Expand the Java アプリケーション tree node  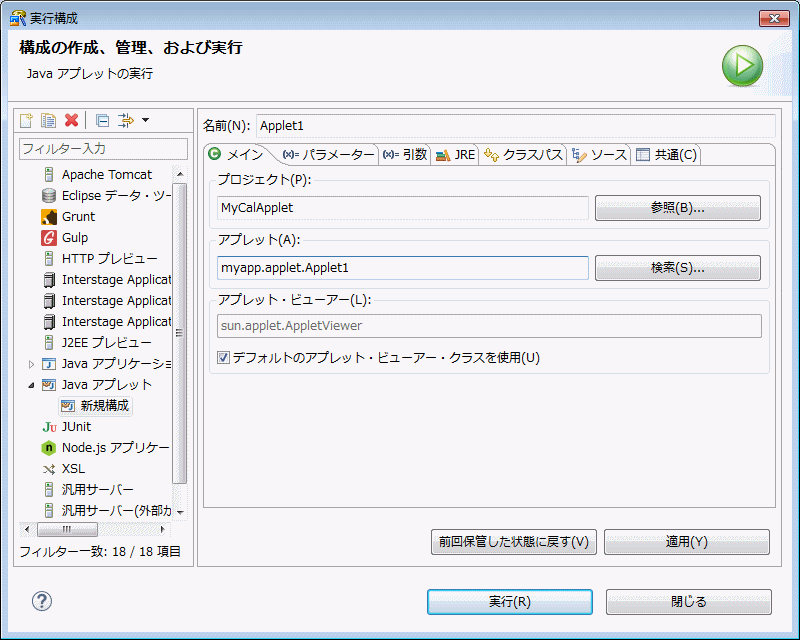(x=31, y=364)
